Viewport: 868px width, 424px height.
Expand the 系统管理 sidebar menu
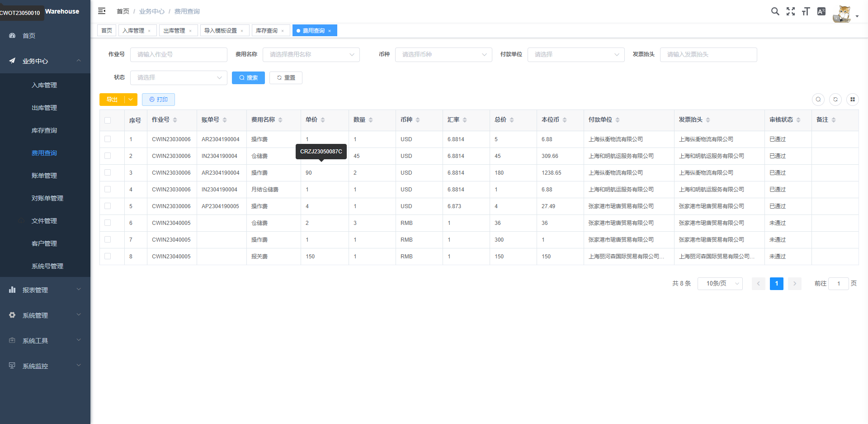(45, 315)
